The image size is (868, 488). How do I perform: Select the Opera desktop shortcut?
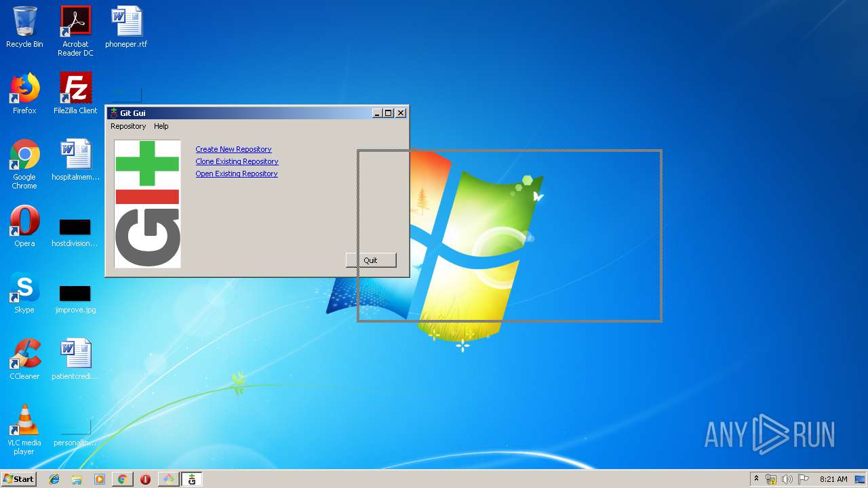coord(24,226)
